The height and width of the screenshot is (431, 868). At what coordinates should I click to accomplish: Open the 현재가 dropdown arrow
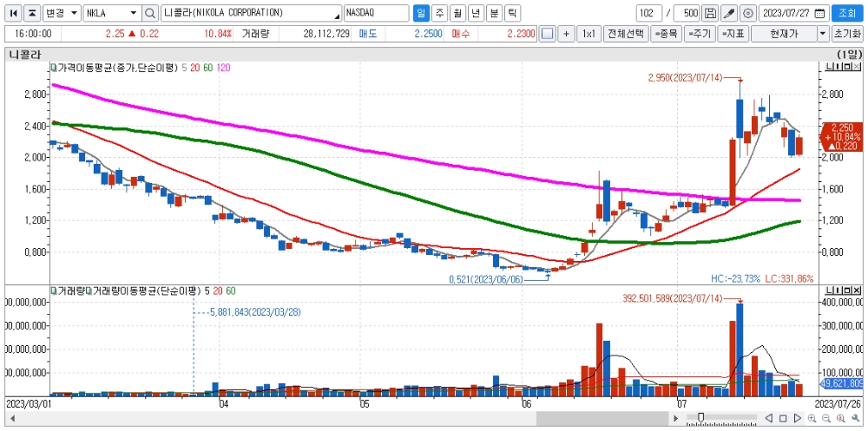click(x=823, y=34)
